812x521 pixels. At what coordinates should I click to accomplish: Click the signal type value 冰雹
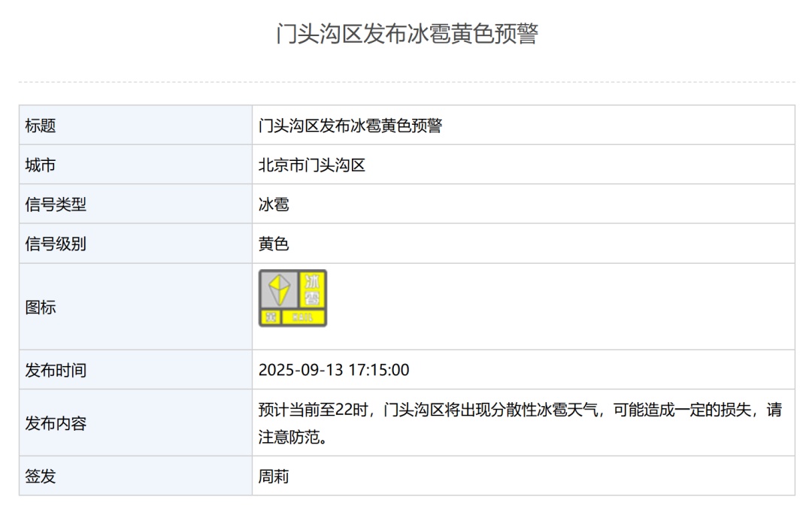coord(274,204)
